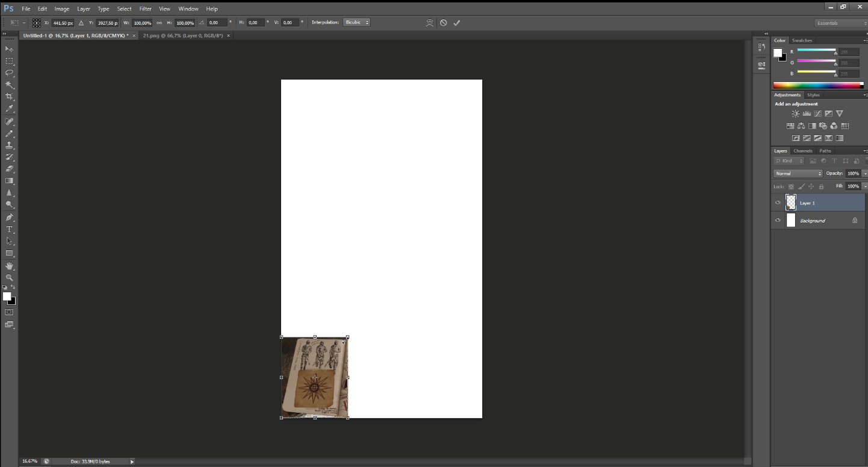
Task: Select the Gradient tool
Action: 9,181
